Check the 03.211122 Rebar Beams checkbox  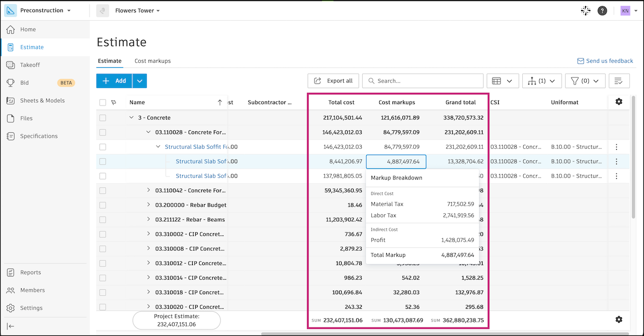[103, 220]
